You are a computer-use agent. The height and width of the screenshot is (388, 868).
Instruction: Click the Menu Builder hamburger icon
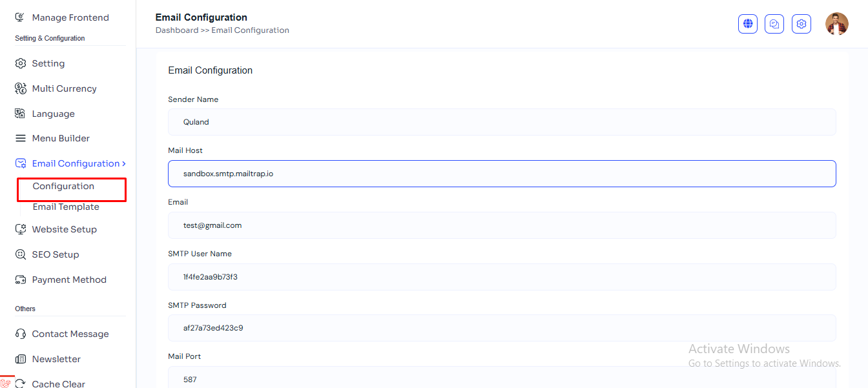pyautogui.click(x=21, y=138)
